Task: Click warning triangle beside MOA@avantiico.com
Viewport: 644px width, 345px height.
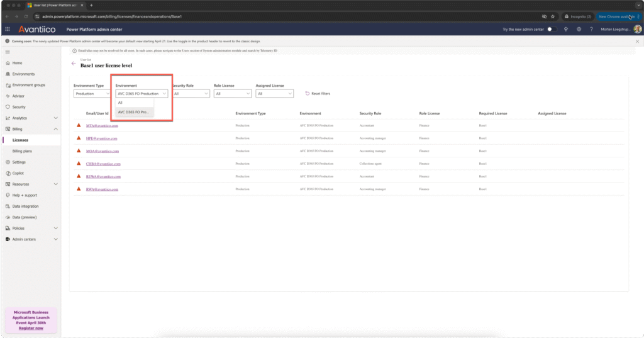Action: pos(79,151)
